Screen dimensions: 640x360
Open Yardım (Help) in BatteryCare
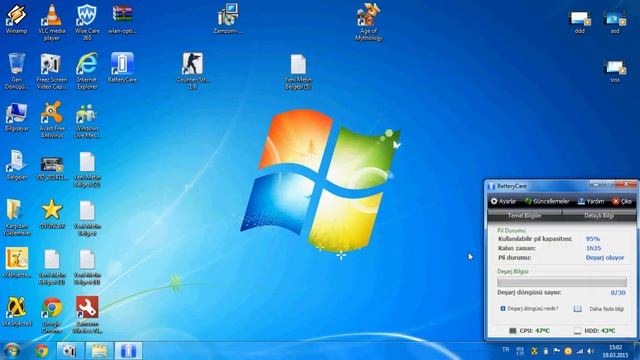(x=591, y=201)
